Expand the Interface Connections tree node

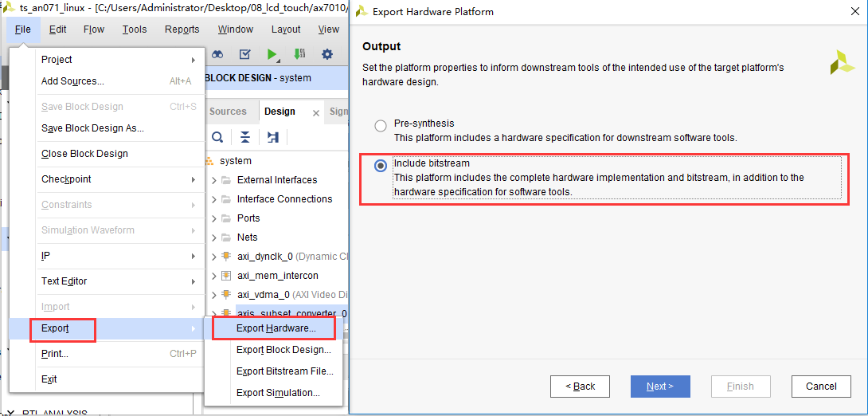[214, 199]
